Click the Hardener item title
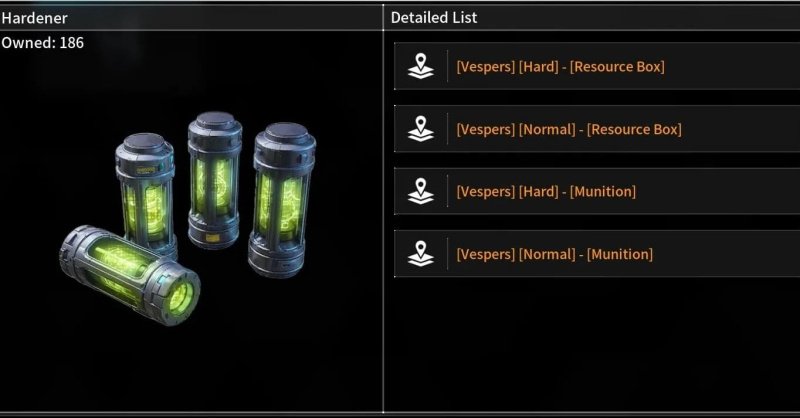The width and height of the screenshot is (800, 418). click(34, 18)
